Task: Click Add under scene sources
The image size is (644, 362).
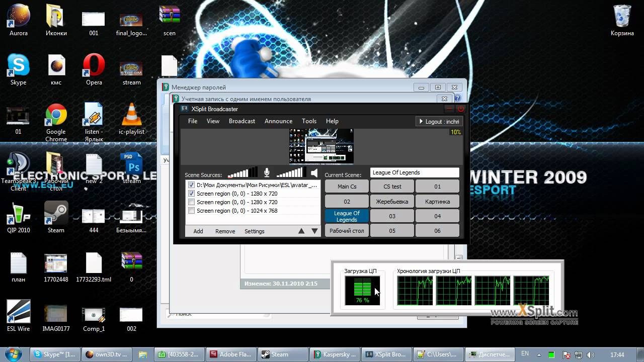Action: click(x=198, y=231)
